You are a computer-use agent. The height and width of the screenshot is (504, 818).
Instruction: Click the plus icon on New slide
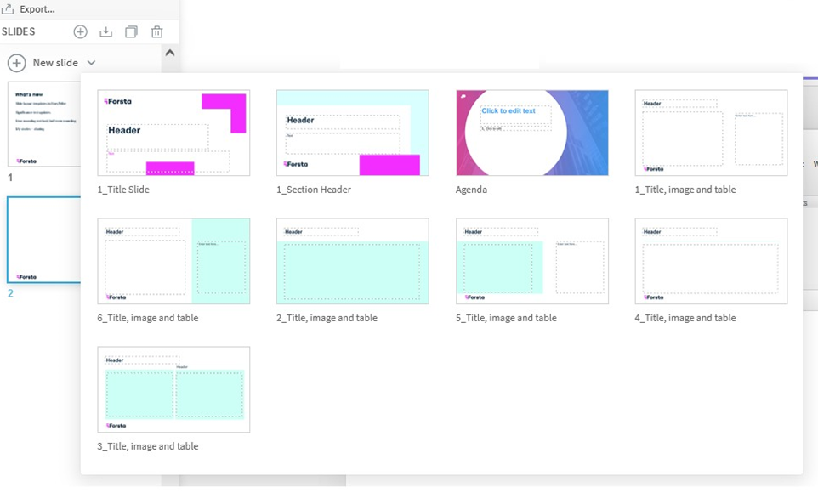click(16, 62)
